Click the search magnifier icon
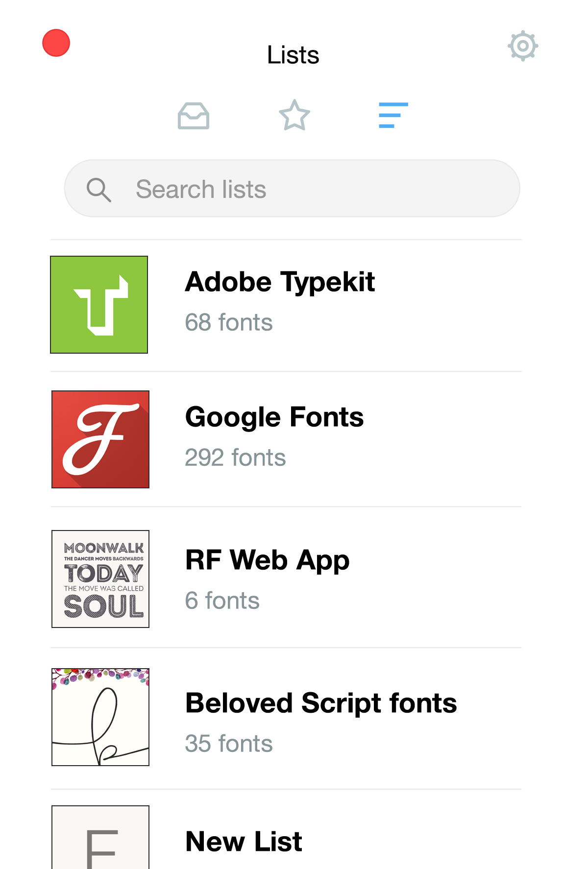This screenshot has width=588, height=869. coord(99,190)
